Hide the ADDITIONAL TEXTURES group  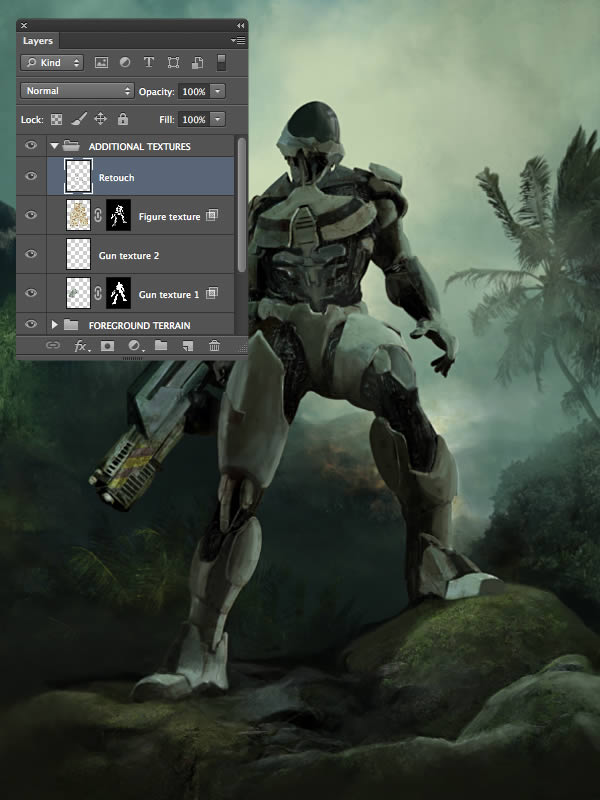[31, 145]
